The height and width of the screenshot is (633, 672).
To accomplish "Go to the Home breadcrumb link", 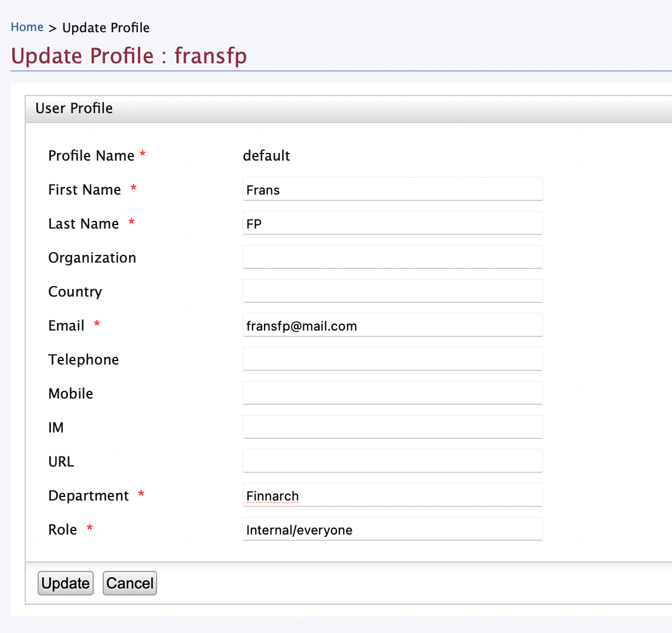I will [27, 28].
